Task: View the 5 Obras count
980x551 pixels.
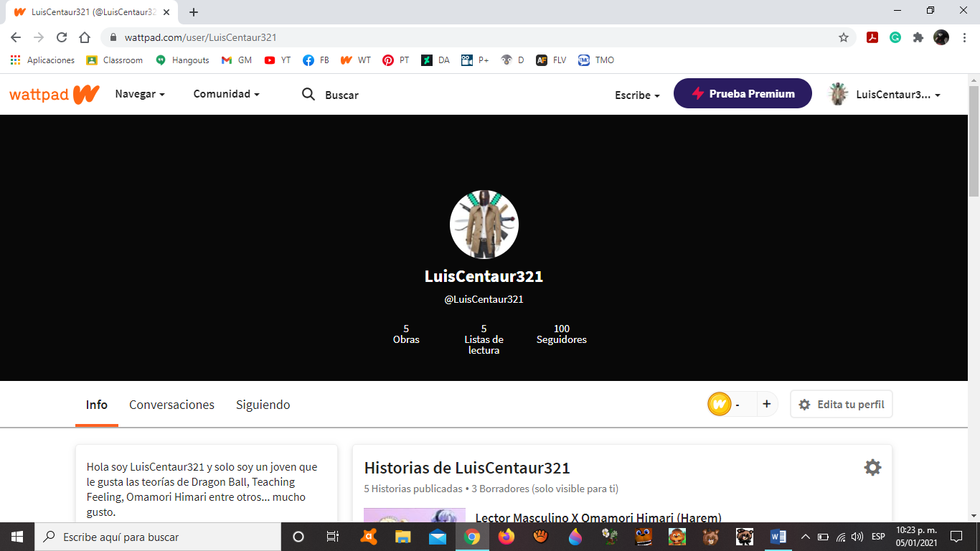Action: pyautogui.click(x=406, y=334)
